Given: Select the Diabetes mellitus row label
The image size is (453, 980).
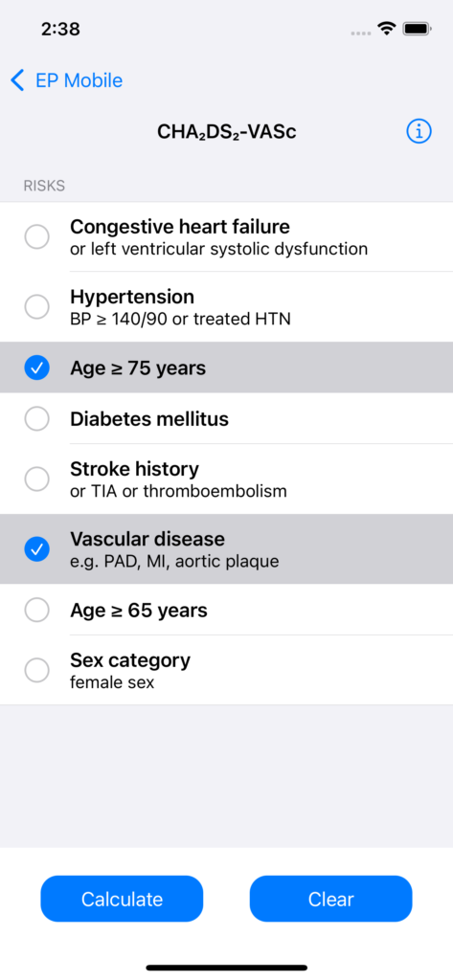Looking at the screenshot, I should tap(149, 419).
